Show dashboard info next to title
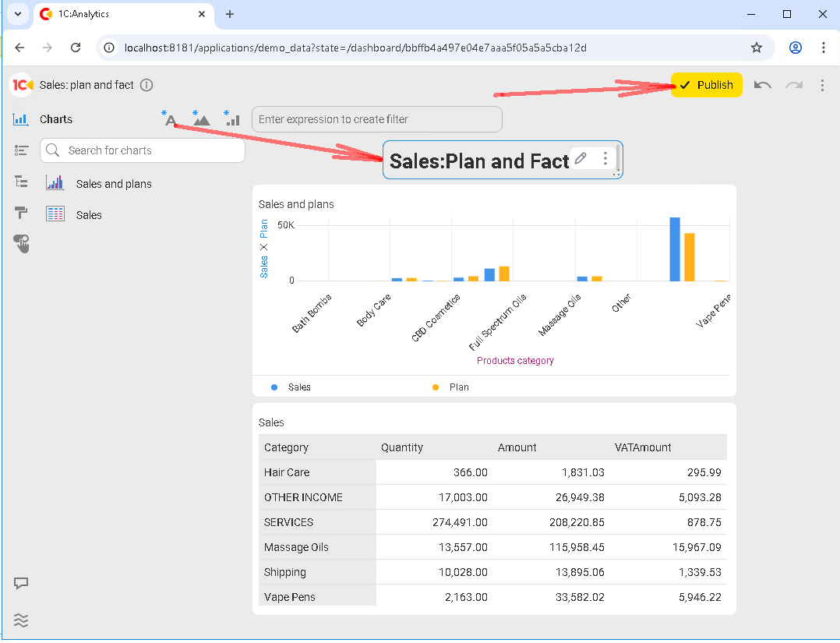 146,85
